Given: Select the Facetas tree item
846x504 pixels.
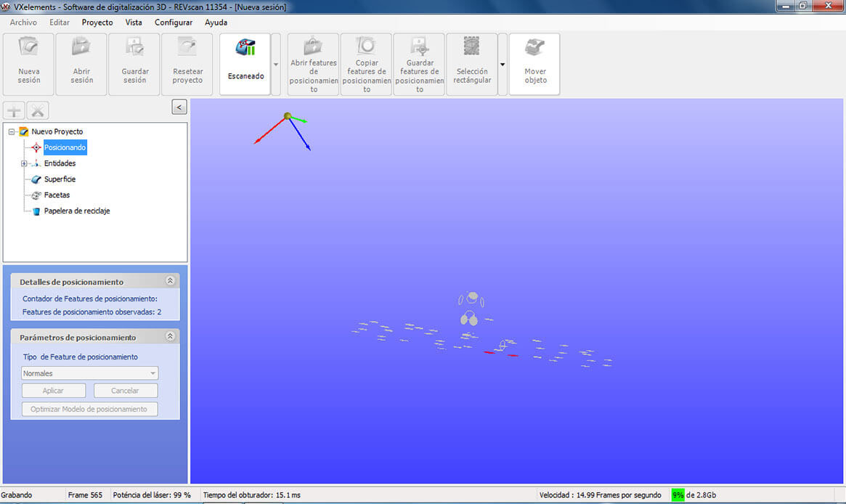Looking at the screenshot, I should click(57, 195).
